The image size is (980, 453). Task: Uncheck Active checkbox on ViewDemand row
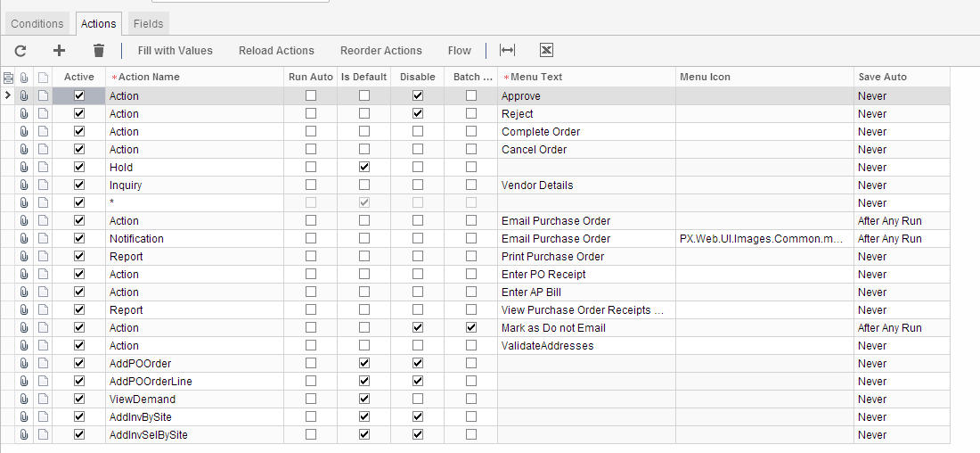pyautogui.click(x=79, y=399)
